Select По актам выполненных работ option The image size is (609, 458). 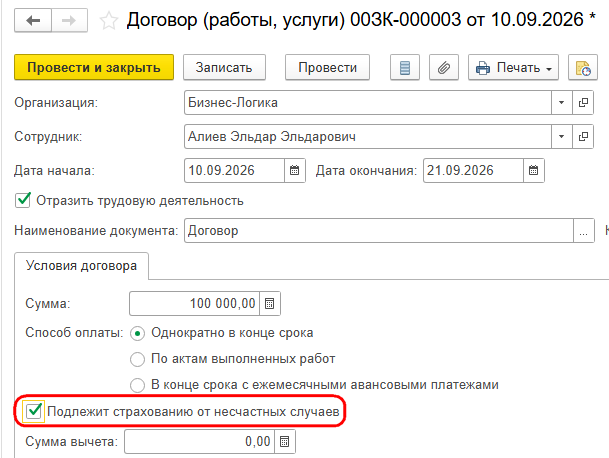pyautogui.click(x=137, y=359)
